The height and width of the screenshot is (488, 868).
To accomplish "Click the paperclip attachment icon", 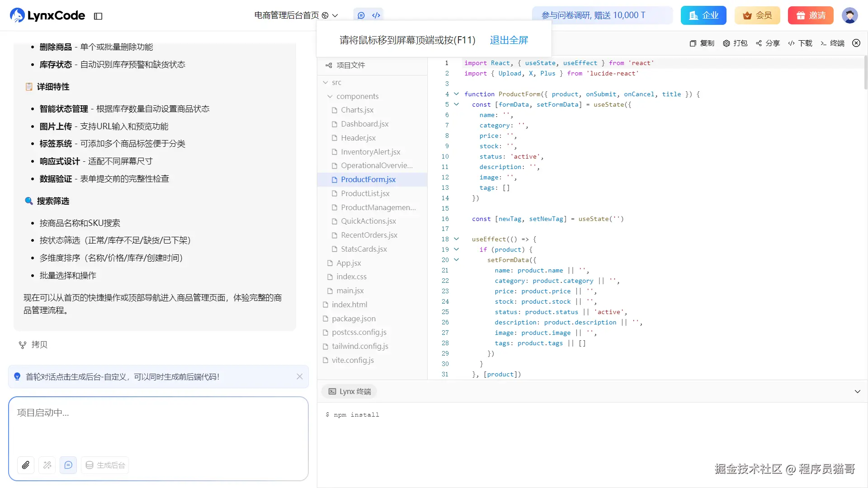I will pyautogui.click(x=26, y=465).
